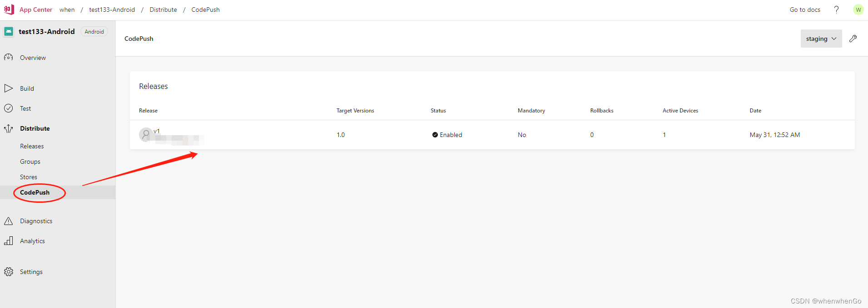This screenshot has height=308, width=868.
Task: Open Test in the sidebar
Action: point(25,108)
